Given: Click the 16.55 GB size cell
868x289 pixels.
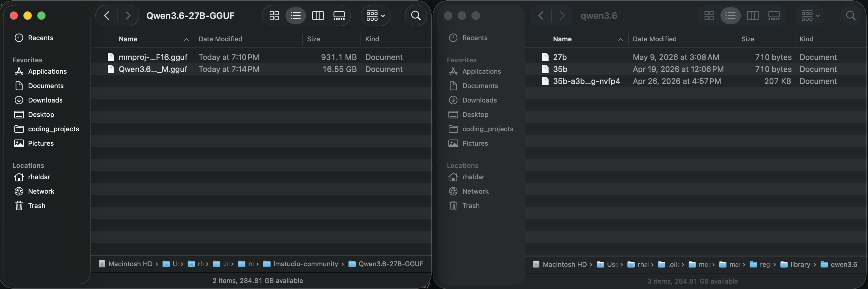Looking at the screenshot, I should (339, 69).
